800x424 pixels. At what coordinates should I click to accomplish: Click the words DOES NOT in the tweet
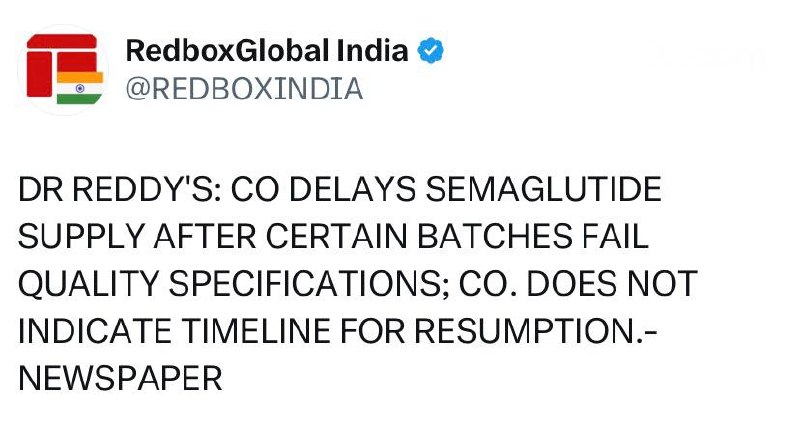tap(612, 284)
